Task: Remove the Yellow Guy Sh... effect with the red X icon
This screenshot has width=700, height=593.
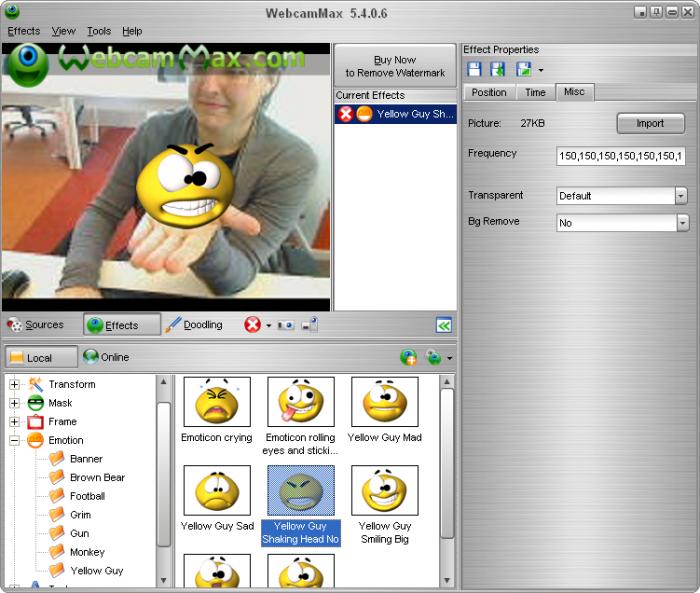Action: [x=346, y=114]
